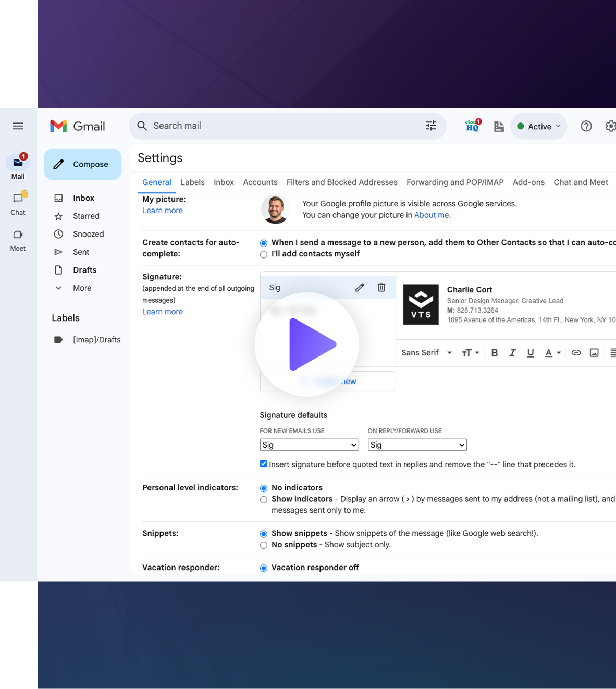The height and width of the screenshot is (689, 616).
Task: Select Show indicators radio option
Action: click(264, 499)
